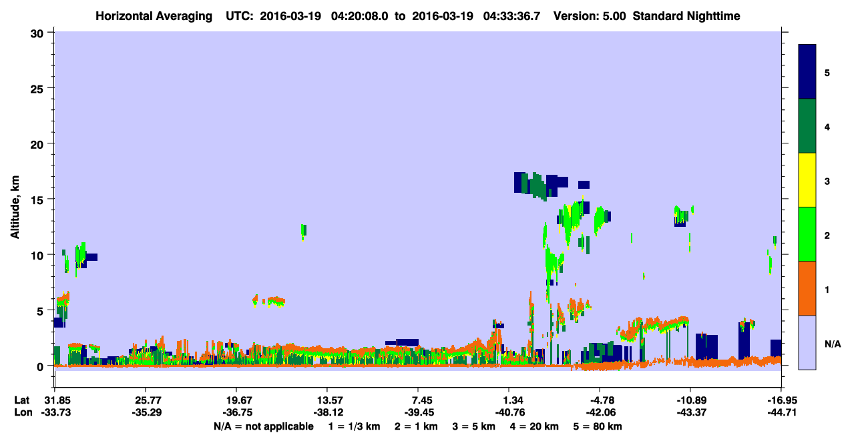Click the orange colorbar segment for 1
This screenshot has height=445, width=868.
[x=807, y=288]
